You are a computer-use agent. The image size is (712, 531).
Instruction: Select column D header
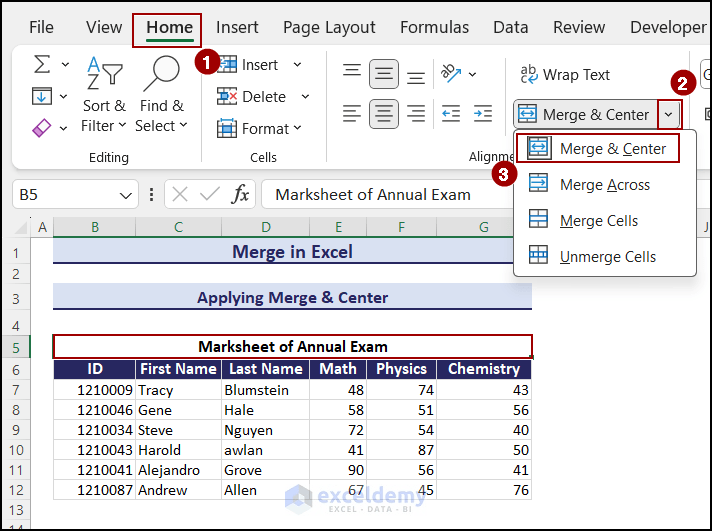point(266,227)
